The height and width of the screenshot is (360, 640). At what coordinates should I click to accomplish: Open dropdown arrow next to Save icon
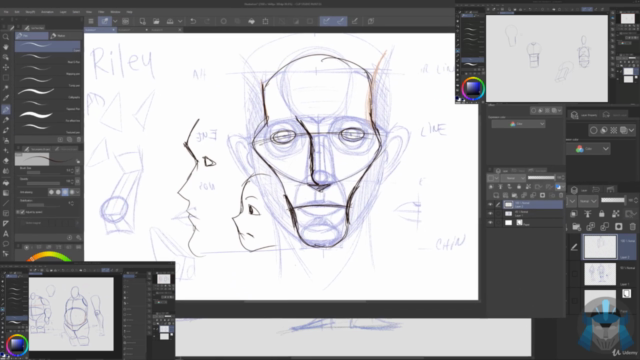click(180, 21)
